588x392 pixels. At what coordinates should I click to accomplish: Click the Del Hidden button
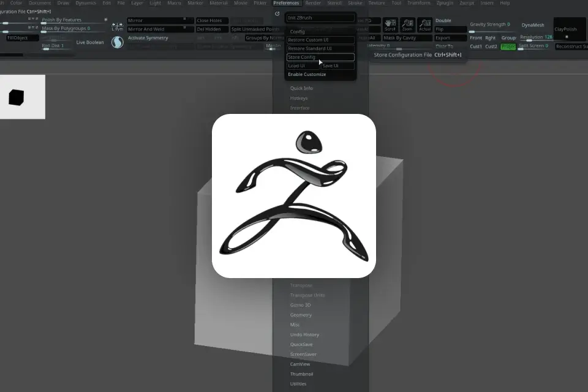(x=212, y=29)
